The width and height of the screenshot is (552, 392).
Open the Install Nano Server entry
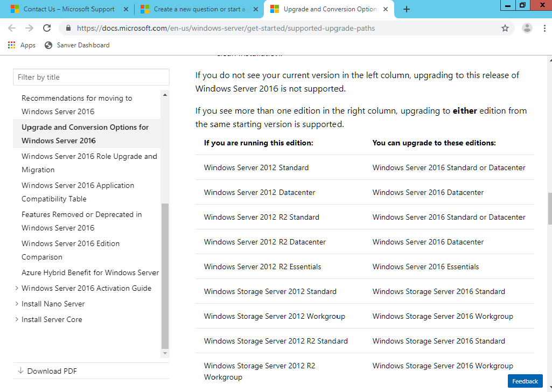pyautogui.click(x=53, y=304)
